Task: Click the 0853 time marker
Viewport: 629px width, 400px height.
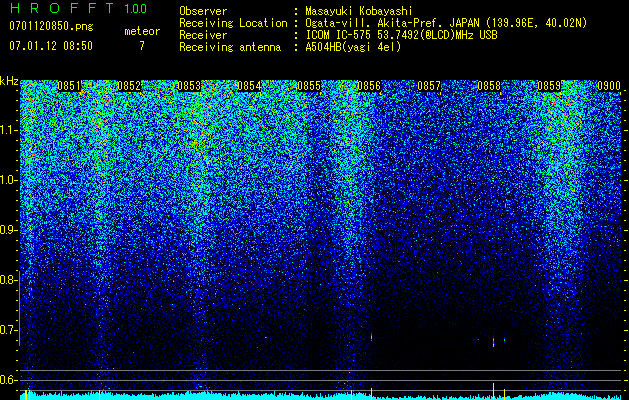Action: point(189,86)
